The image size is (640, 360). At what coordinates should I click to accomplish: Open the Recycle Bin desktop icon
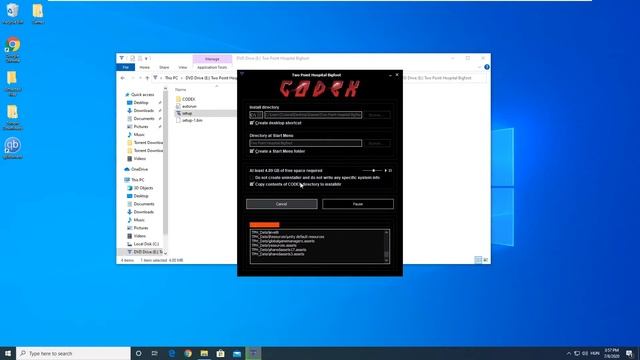click(x=12, y=13)
